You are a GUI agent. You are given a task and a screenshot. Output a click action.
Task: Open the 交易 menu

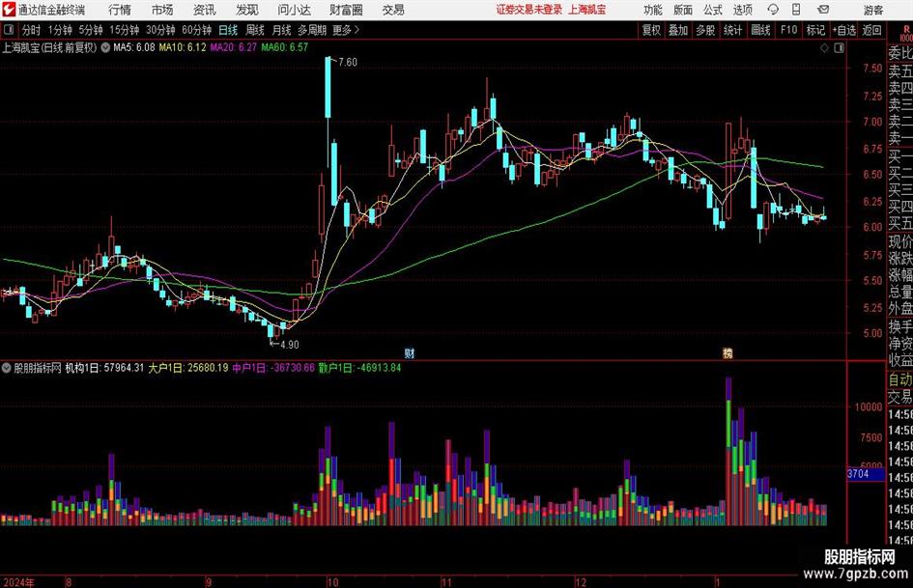(393, 10)
